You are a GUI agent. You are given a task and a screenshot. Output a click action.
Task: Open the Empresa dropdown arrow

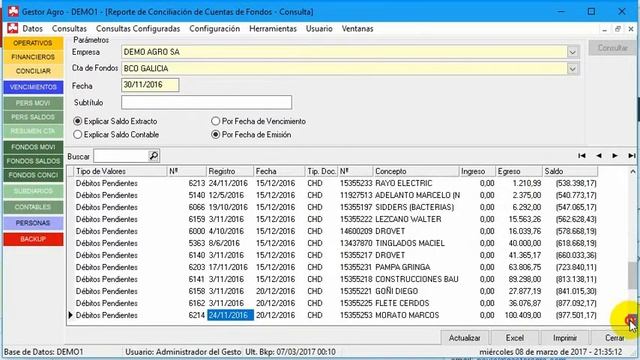pyautogui.click(x=572, y=52)
